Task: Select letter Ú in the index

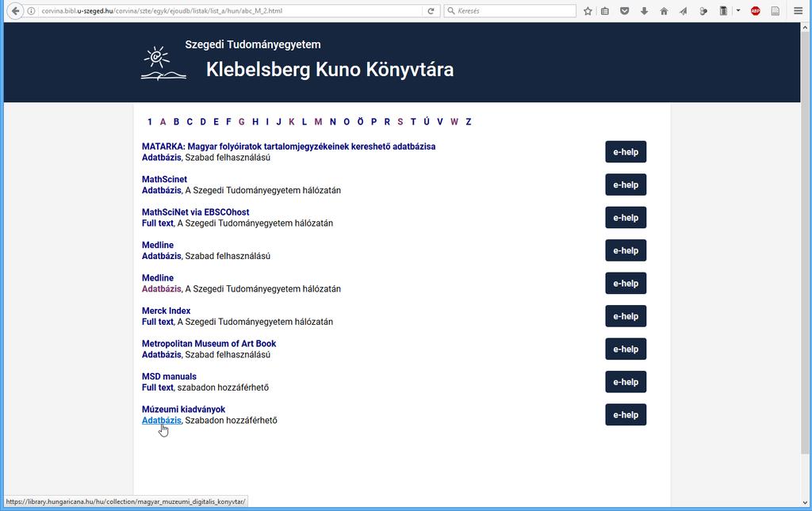Action: tap(426, 122)
